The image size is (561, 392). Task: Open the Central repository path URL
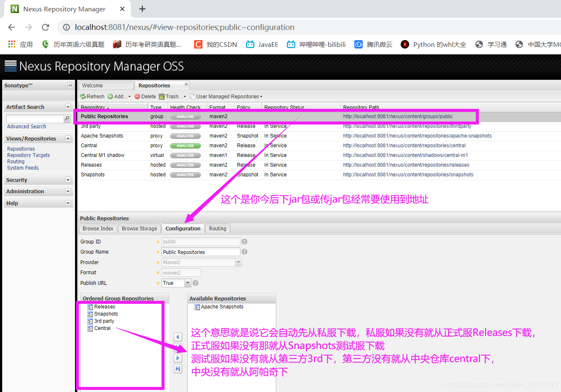(404, 146)
